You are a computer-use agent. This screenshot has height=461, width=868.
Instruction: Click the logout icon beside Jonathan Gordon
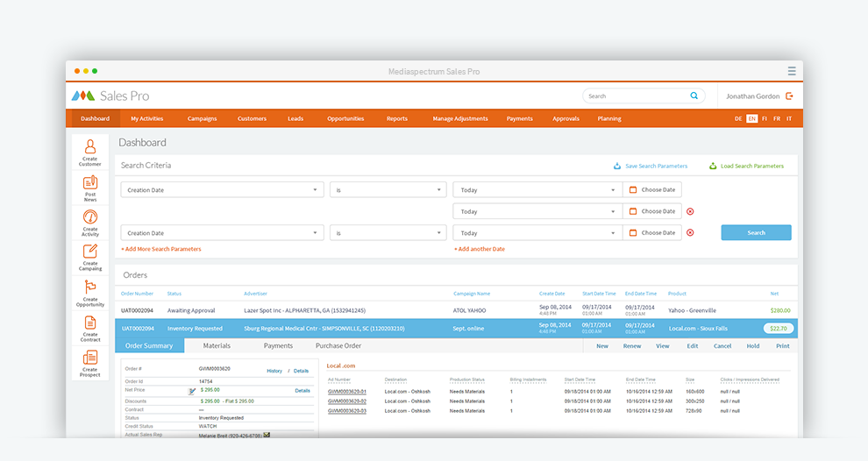(789, 96)
